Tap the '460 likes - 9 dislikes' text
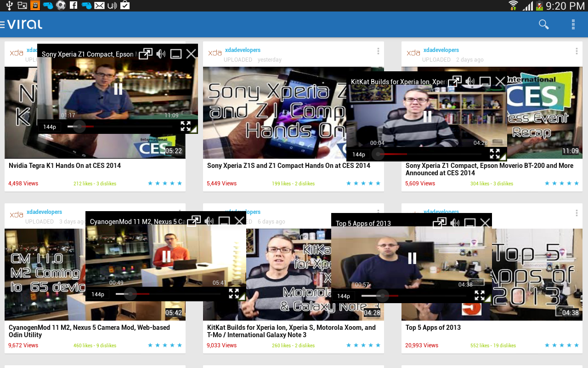 point(95,345)
